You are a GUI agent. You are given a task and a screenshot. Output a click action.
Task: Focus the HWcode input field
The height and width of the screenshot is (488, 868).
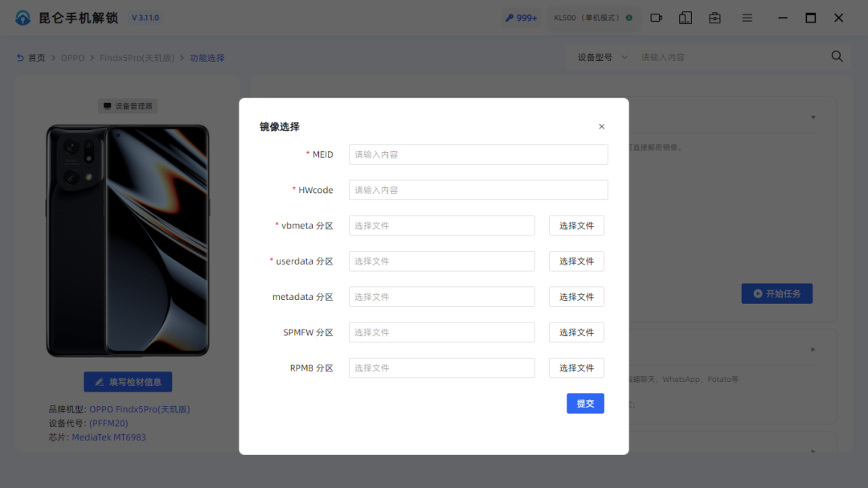(478, 190)
